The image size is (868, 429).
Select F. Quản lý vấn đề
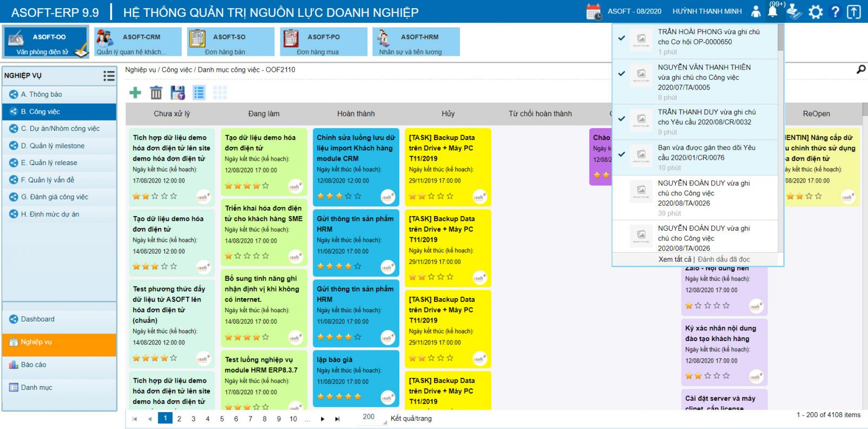pyautogui.click(x=60, y=180)
